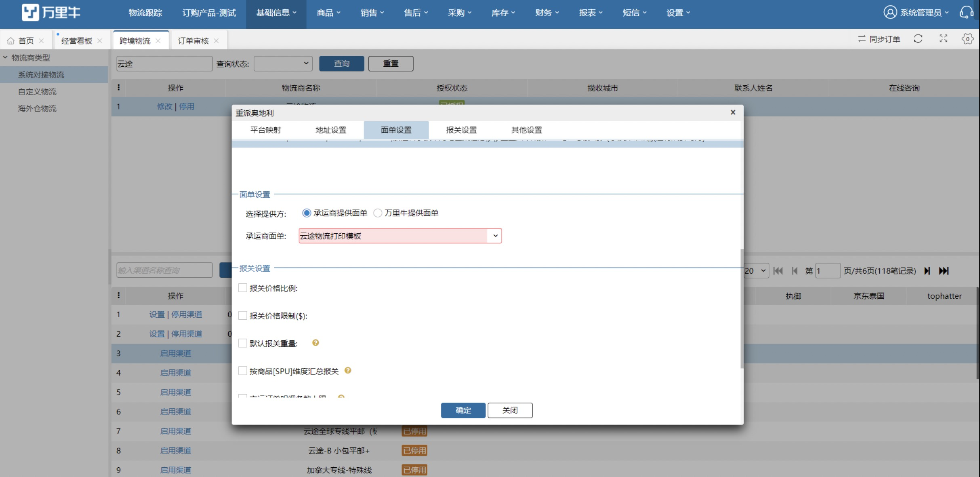The height and width of the screenshot is (477, 980).
Task: Close the 订单审核 tab with its X
Action: [x=216, y=41]
